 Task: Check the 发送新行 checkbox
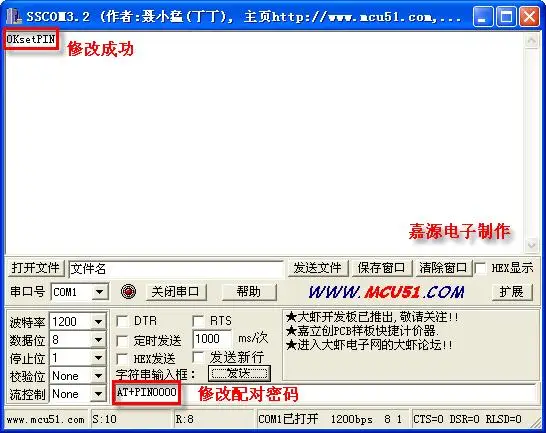[198, 357]
